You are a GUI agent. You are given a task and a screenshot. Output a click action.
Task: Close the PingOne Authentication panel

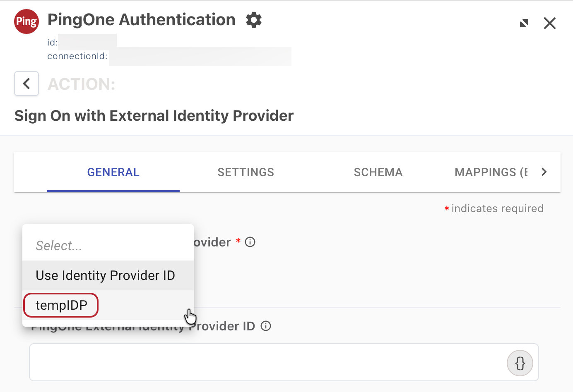[x=549, y=23]
